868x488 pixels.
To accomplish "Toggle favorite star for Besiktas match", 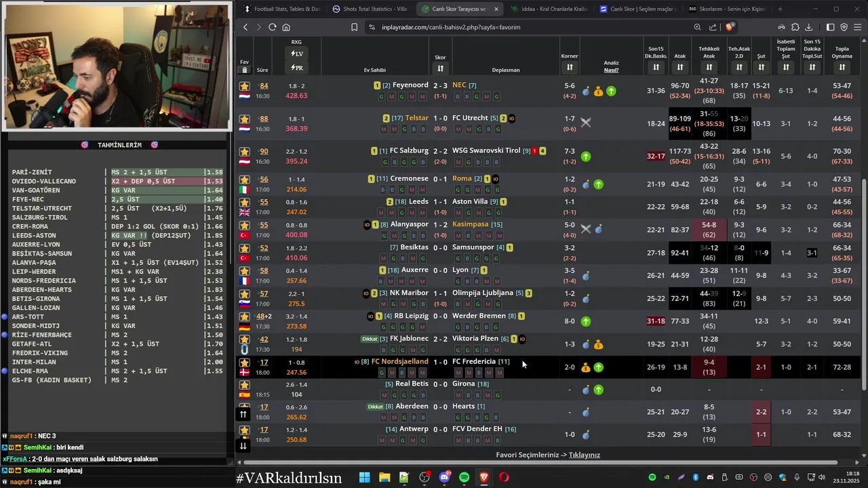I will [x=245, y=248].
